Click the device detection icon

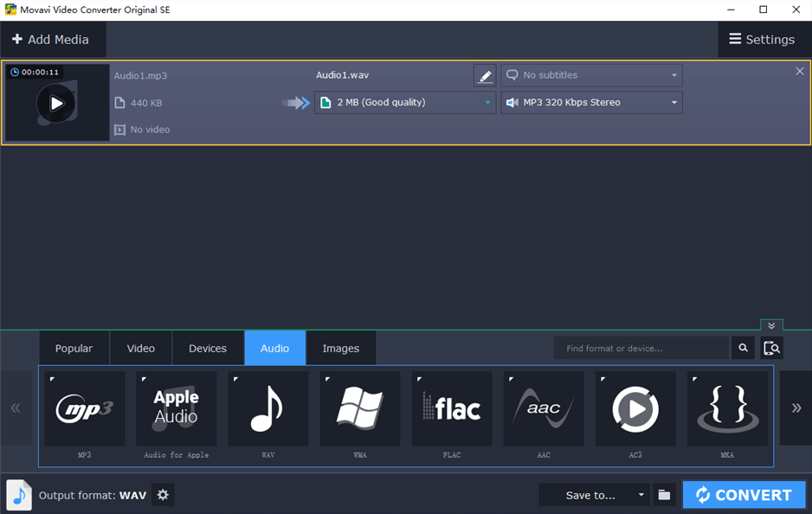771,348
